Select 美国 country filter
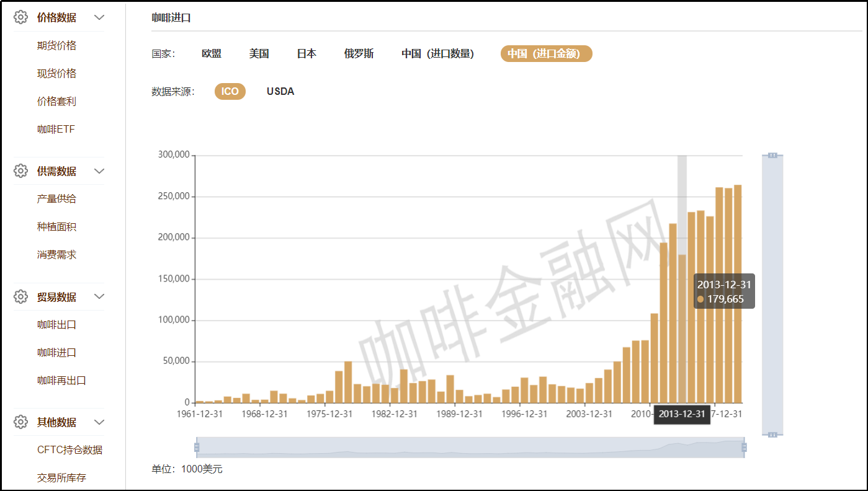Screen dimensions: 868x491 (x=259, y=54)
